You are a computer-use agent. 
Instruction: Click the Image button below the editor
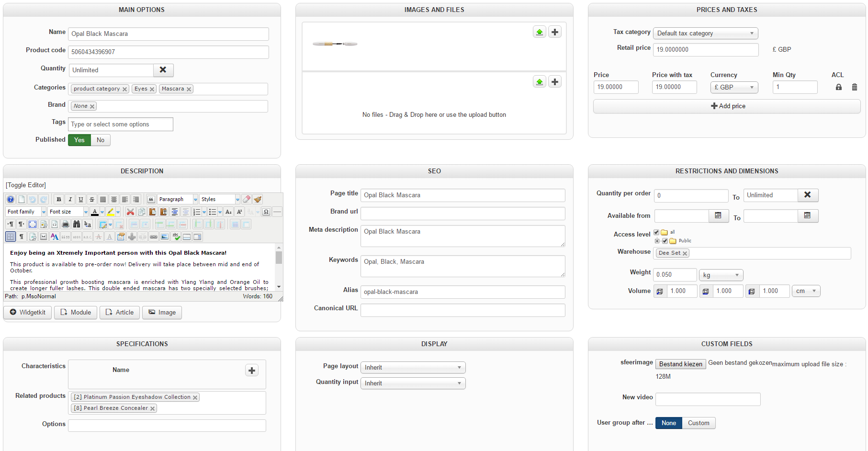tap(162, 313)
